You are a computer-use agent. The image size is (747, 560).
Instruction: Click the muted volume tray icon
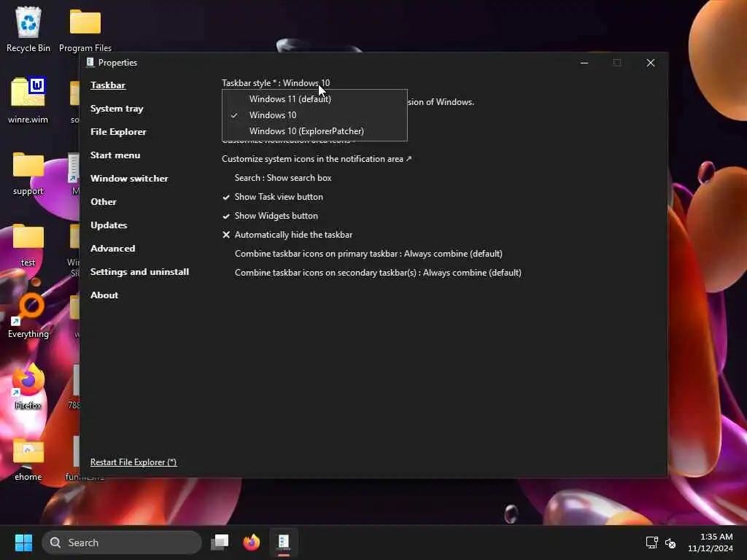point(670,542)
